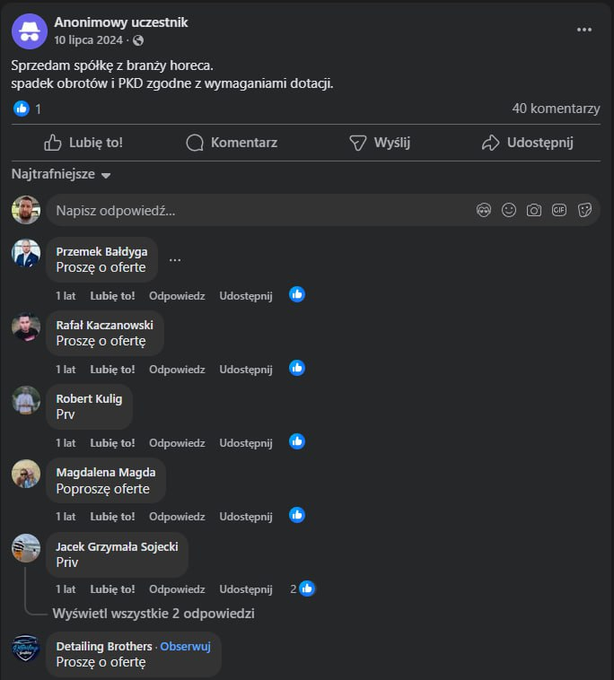Click Odpowiedz under Robert Kulig's comment
This screenshot has width=614, height=680.
[x=177, y=442]
